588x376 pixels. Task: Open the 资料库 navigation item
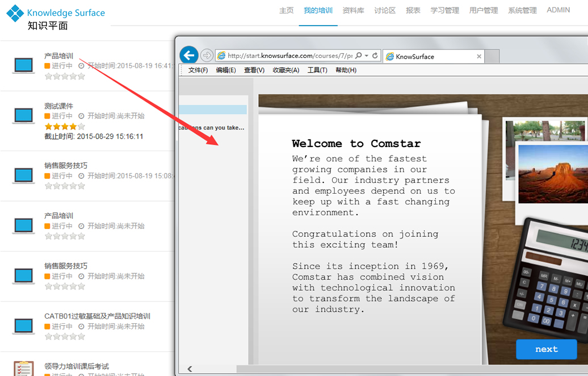pyautogui.click(x=353, y=10)
